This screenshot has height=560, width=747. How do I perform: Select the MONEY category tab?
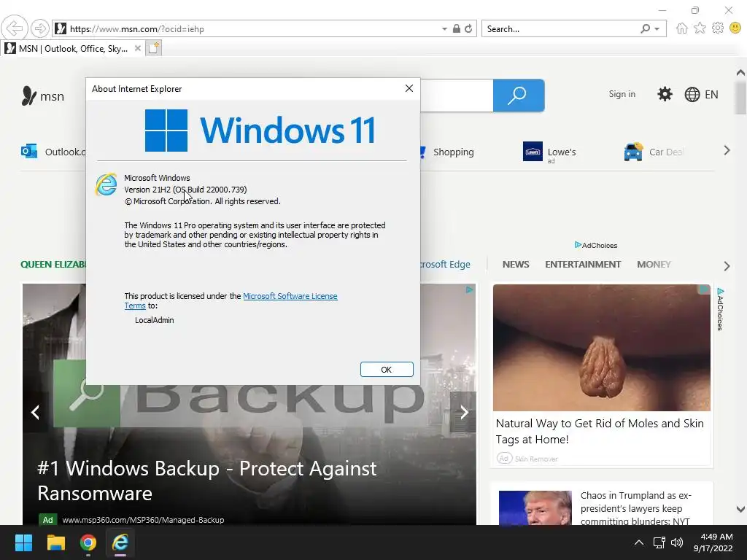coord(654,264)
